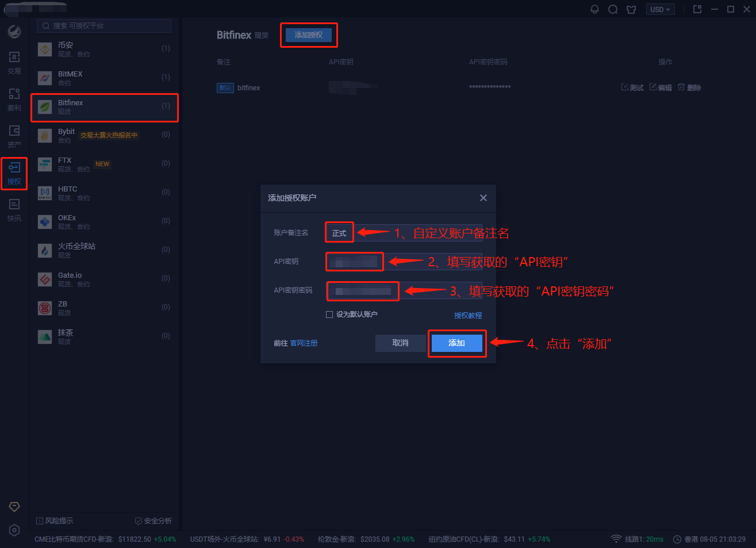Image resolution: width=756 pixels, height=548 pixels.
Task: Open 安全分析 security analysis
Action: [x=153, y=520]
